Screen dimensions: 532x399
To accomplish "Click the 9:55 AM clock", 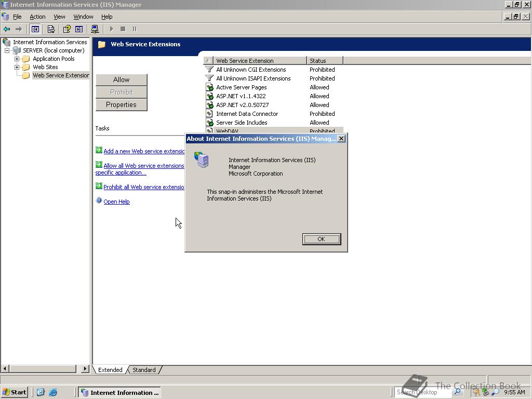I will (514, 392).
